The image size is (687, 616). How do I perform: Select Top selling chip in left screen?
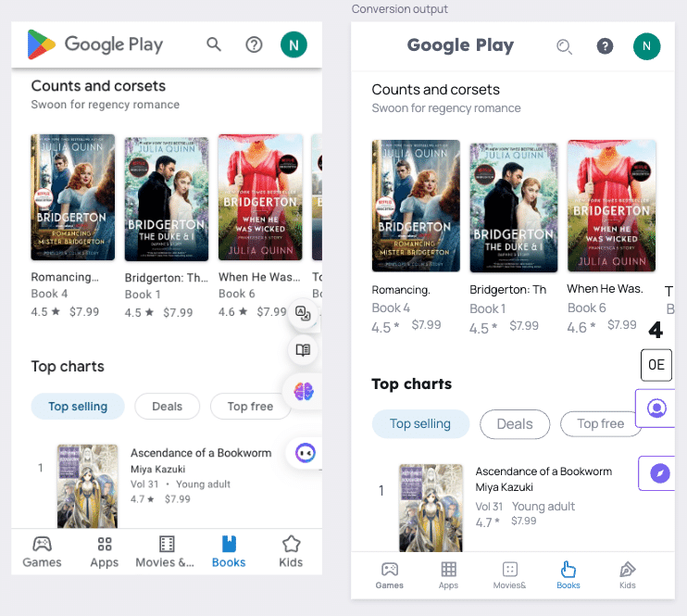78,407
